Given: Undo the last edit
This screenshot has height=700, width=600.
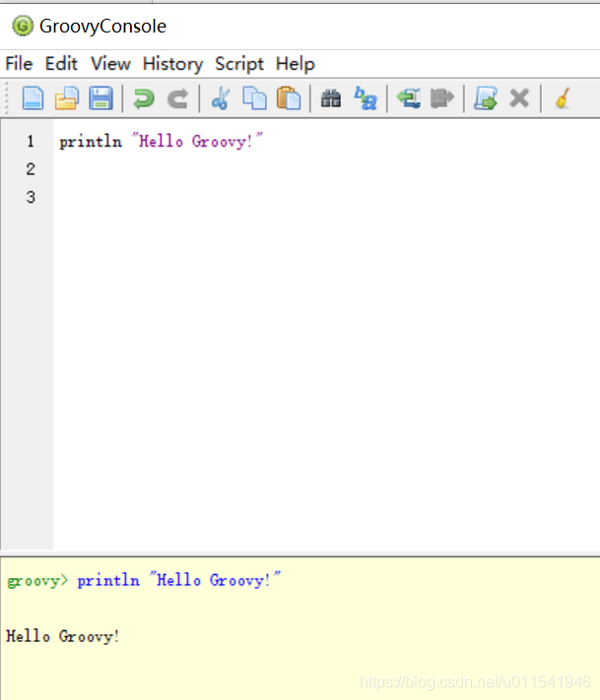Looking at the screenshot, I should pos(144,98).
